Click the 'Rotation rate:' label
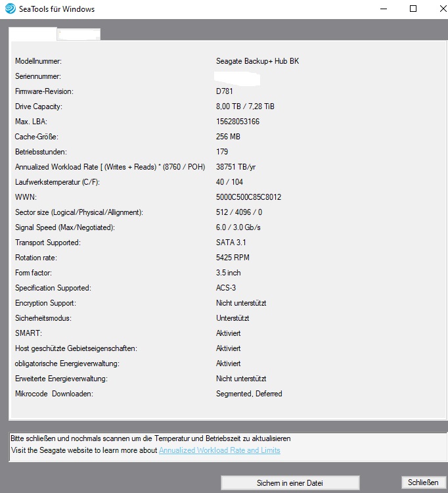This screenshot has width=448, height=493. point(36,257)
